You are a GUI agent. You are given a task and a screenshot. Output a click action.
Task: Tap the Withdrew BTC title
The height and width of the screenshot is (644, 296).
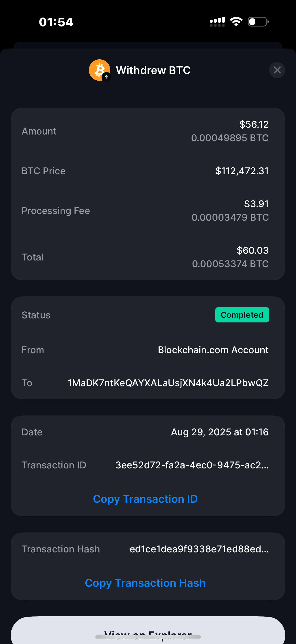(x=153, y=70)
